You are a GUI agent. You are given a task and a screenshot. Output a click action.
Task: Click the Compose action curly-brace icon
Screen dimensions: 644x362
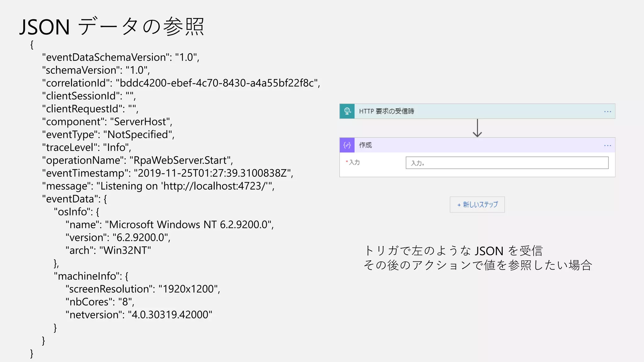(x=347, y=145)
